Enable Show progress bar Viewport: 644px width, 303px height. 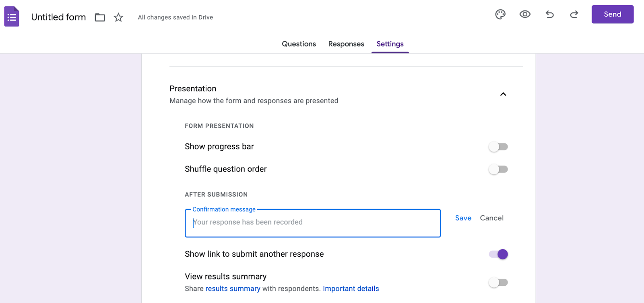coord(498,147)
